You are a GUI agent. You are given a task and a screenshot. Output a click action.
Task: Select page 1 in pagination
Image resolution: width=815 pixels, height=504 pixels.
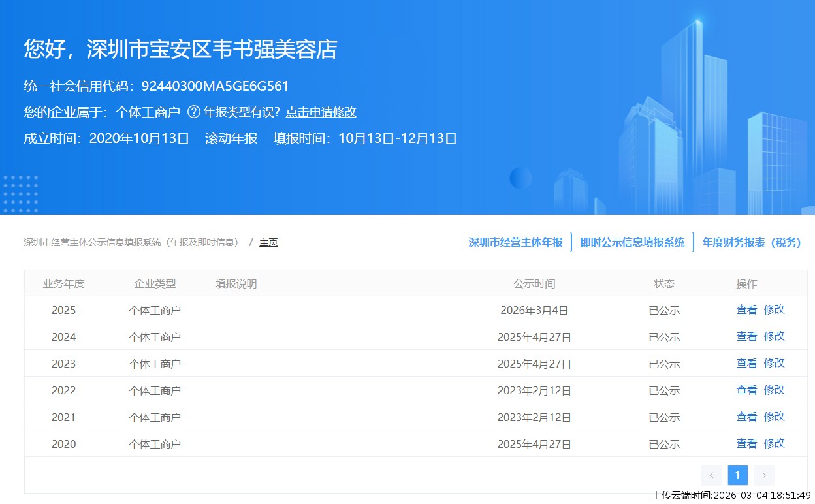point(737,475)
